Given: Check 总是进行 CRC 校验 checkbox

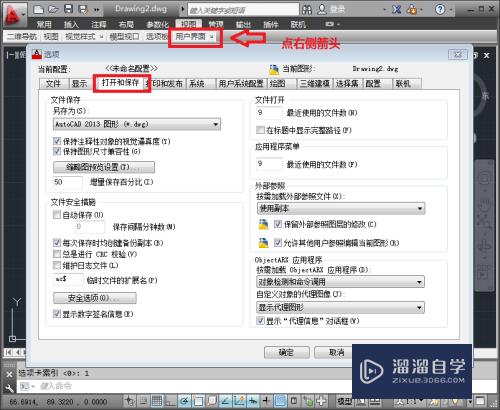Looking at the screenshot, I should pyautogui.click(x=57, y=254).
